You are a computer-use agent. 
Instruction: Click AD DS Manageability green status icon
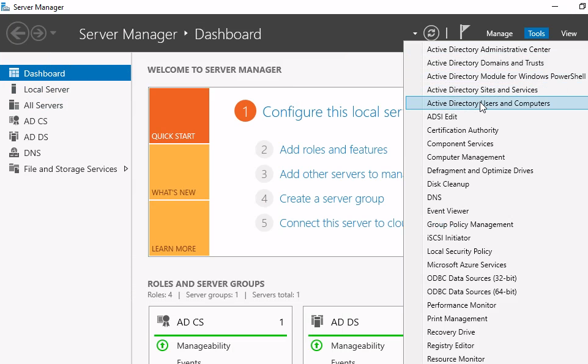pyautogui.click(x=316, y=345)
